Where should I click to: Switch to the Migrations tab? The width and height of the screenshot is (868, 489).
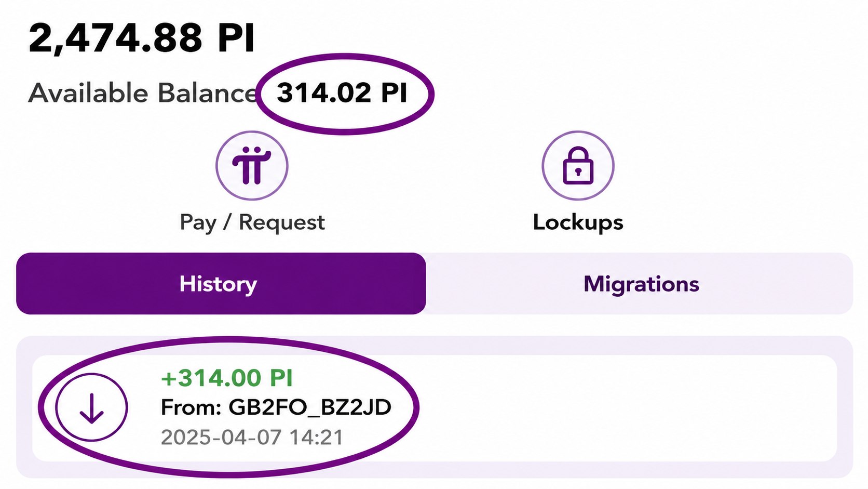pos(641,283)
